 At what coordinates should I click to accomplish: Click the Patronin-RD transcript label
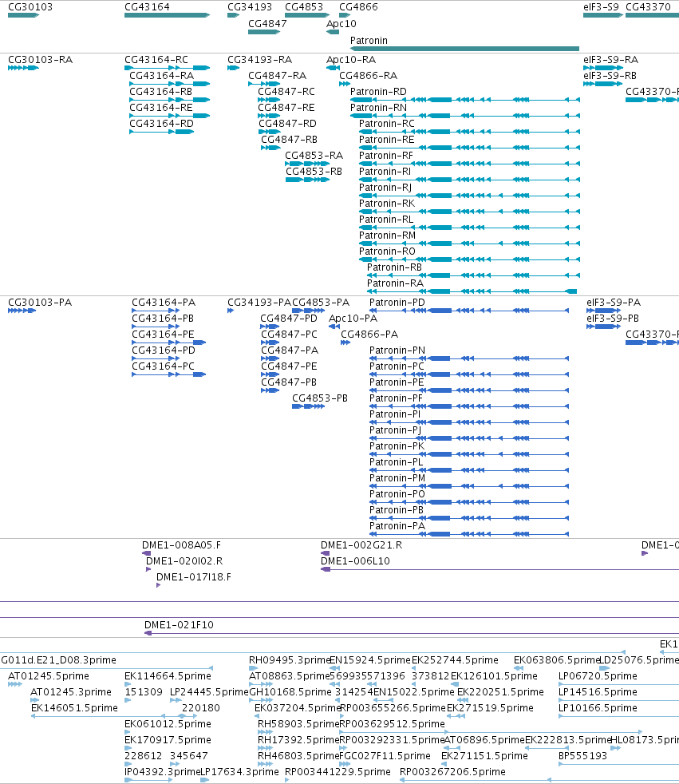pyautogui.click(x=378, y=92)
